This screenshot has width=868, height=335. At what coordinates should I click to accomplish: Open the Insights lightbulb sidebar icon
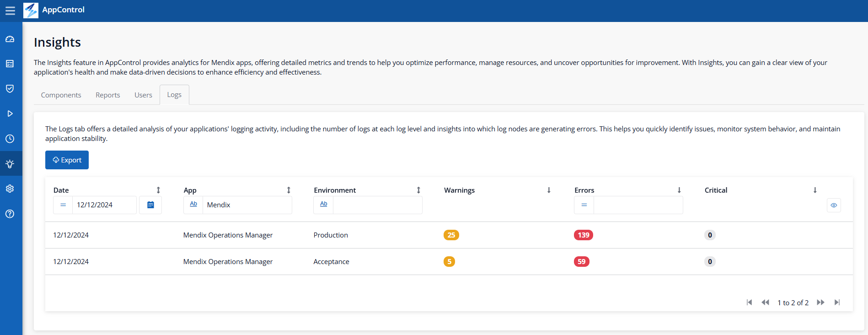[x=10, y=164]
